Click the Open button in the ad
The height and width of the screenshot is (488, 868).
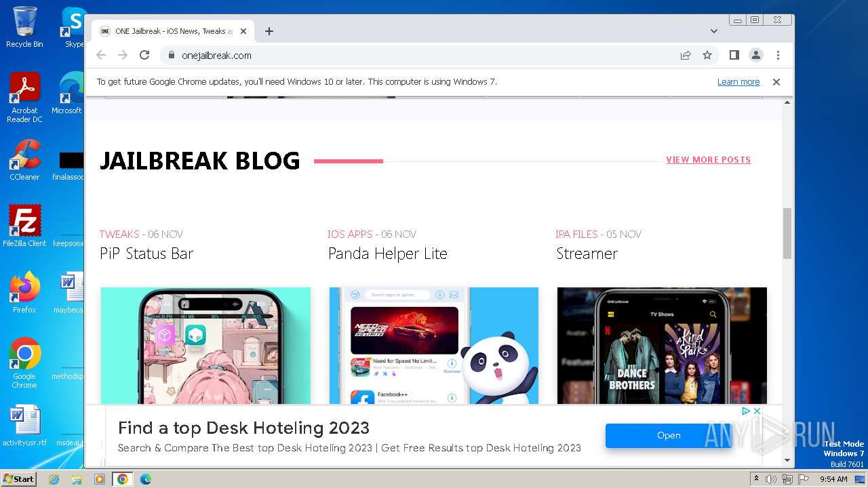(669, 436)
